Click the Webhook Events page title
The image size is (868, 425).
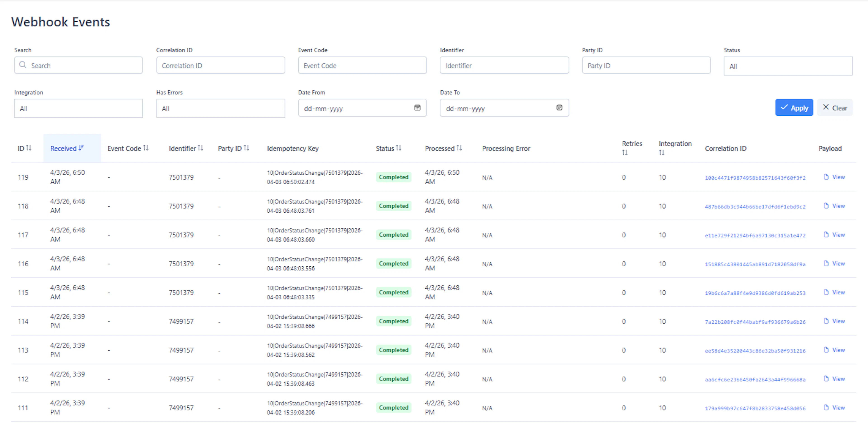point(61,22)
